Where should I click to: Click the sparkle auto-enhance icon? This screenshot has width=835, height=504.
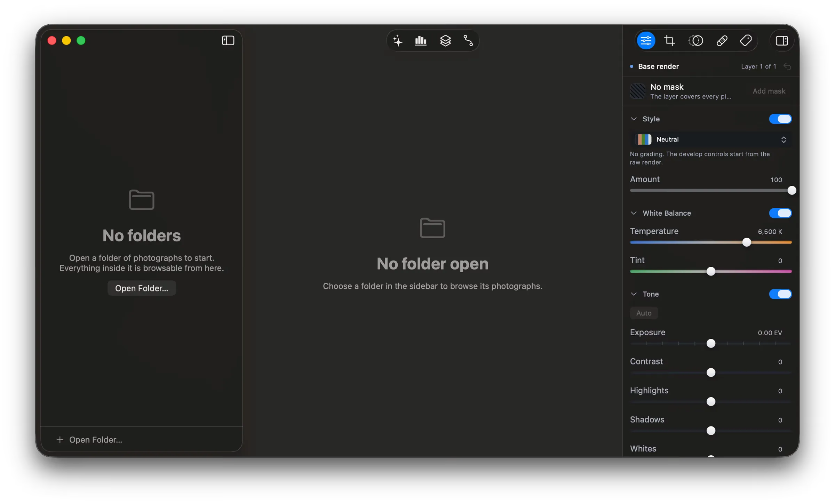pyautogui.click(x=398, y=41)
